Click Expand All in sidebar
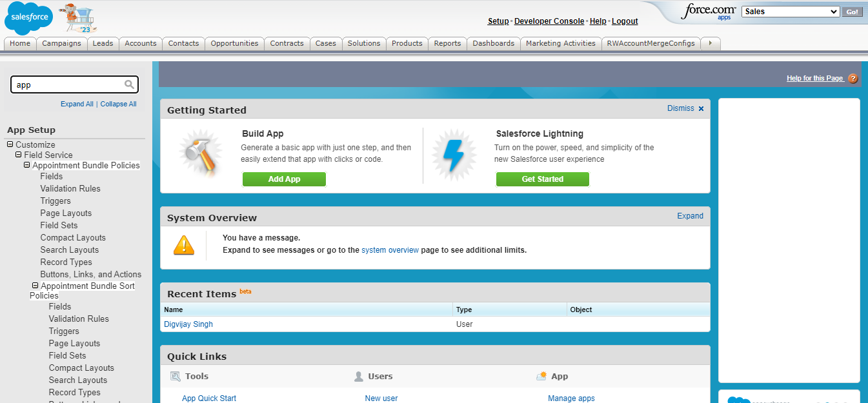Viewport: 868px width, 403px height. [77, 104]
